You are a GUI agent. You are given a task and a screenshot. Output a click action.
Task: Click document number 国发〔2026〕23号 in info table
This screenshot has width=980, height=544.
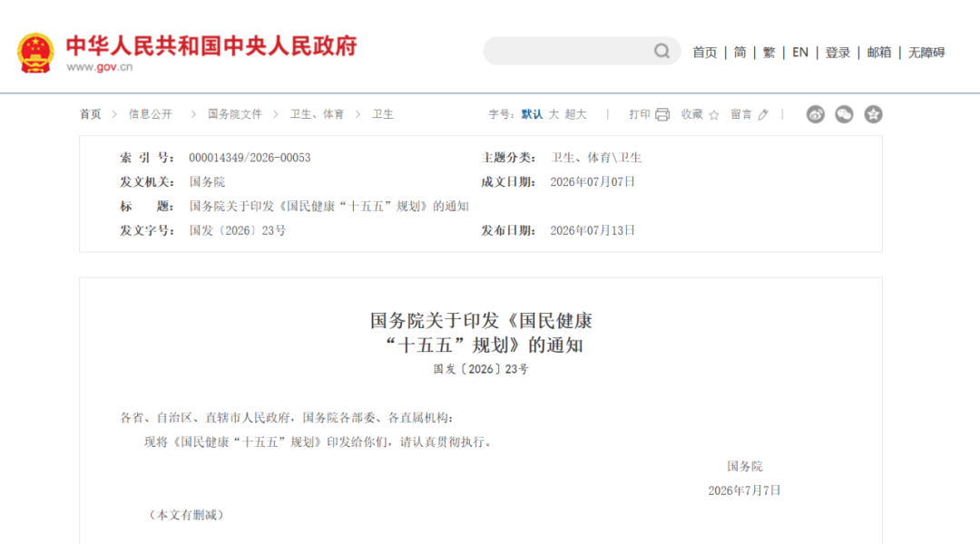pos(238,231)
